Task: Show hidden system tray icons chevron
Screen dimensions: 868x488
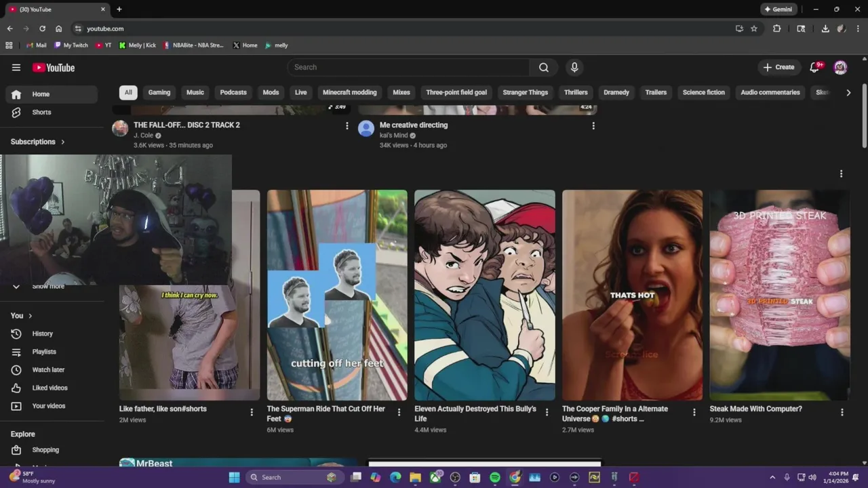Action: pos(772,477)
